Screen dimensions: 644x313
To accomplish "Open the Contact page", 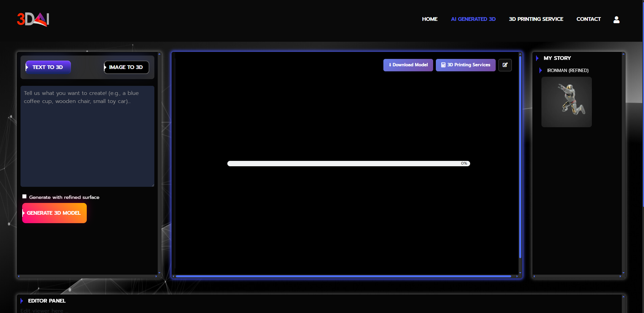I will pyautogui.click(x=588, y=19).
